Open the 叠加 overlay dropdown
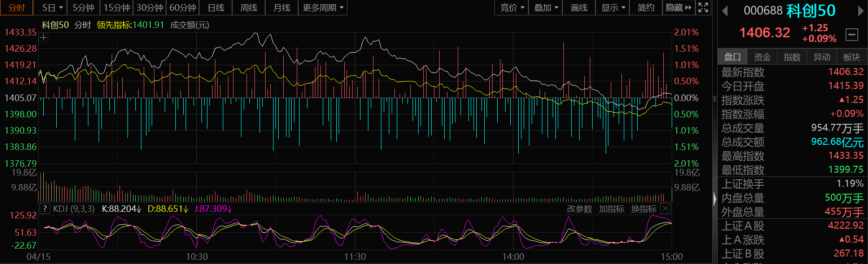This screenshot has height=264, width=868. (x=546, y=7)
